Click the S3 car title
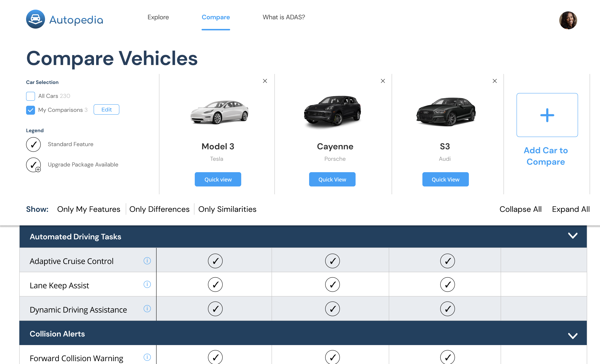This screenshot has width=600, height=364. pyautogui.click(x=445, y=146)
